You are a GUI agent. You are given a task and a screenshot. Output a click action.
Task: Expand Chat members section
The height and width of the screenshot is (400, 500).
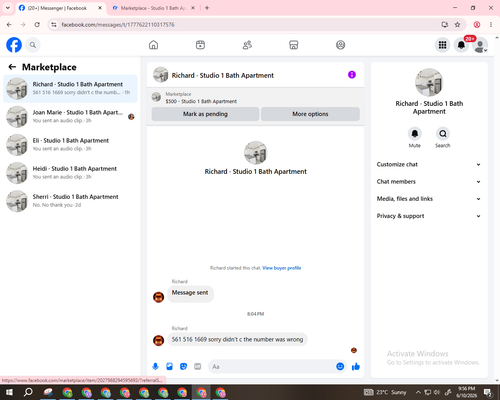click(x=429, y=182)
